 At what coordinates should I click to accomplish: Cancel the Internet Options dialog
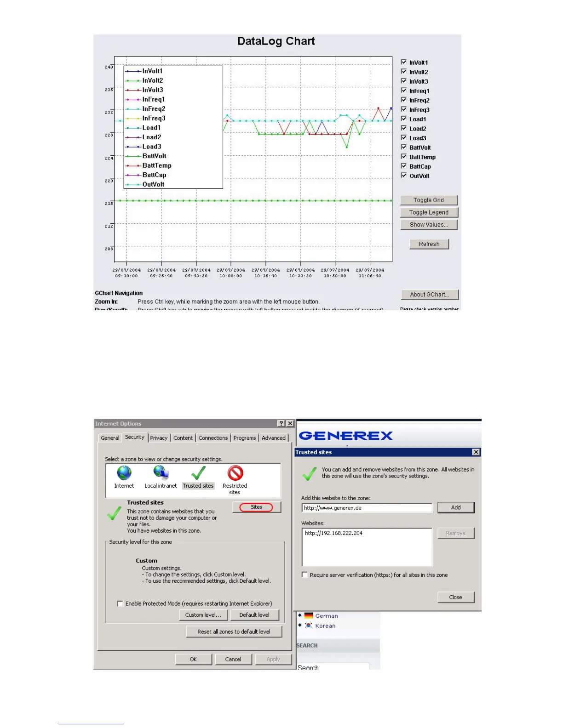[x=233, y=659]
